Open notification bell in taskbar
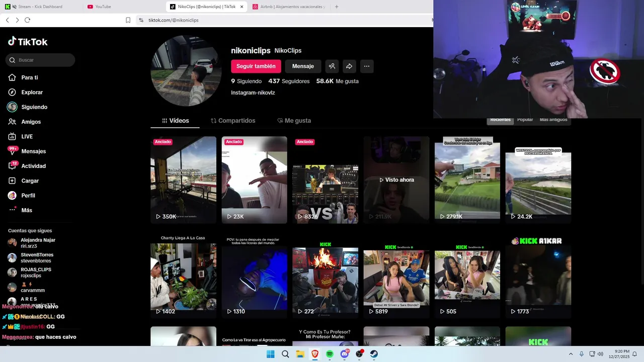This screenshot has width=644, height=362. (x=635, y=354)
